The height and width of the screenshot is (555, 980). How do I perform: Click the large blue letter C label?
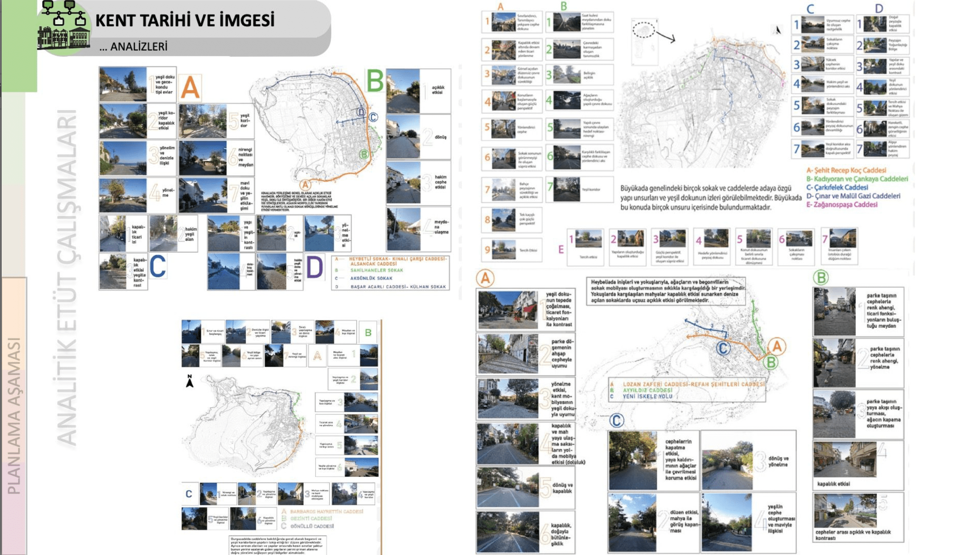pos(158,267)
